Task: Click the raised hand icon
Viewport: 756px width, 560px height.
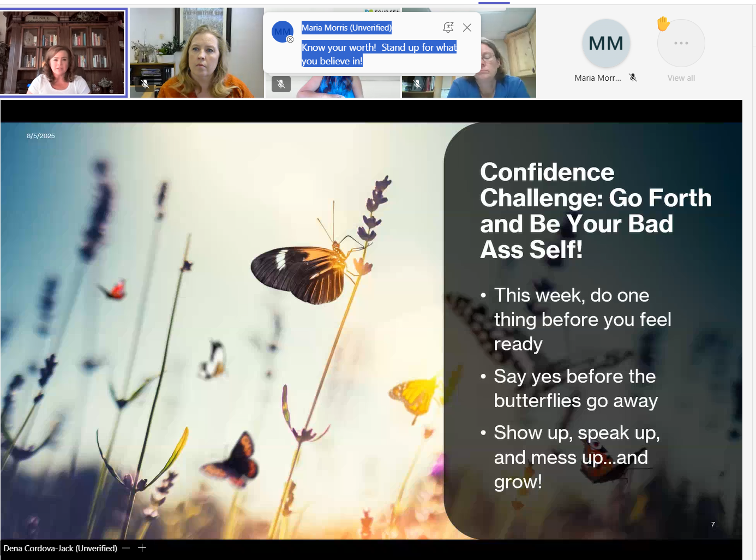Action: click(663, 24)
